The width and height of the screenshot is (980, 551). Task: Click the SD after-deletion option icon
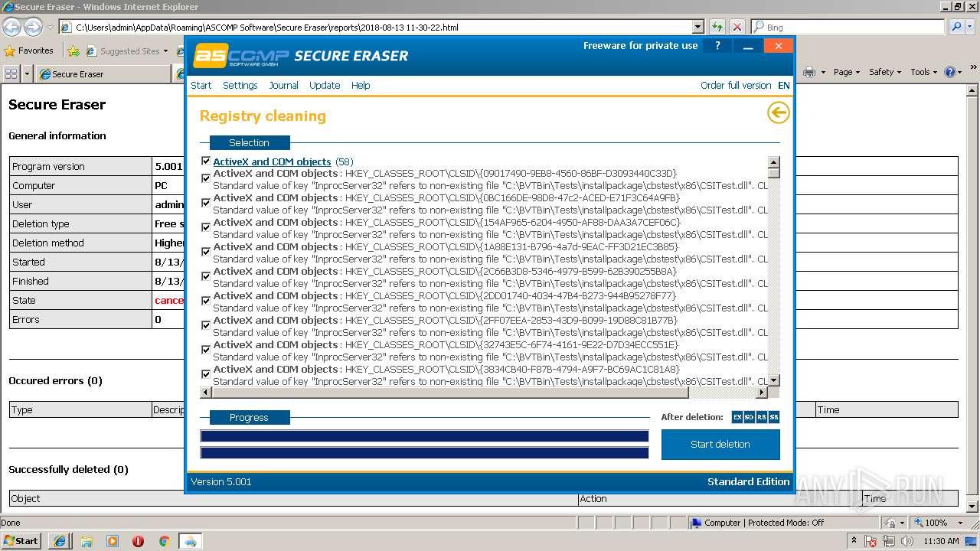[750, 417]
